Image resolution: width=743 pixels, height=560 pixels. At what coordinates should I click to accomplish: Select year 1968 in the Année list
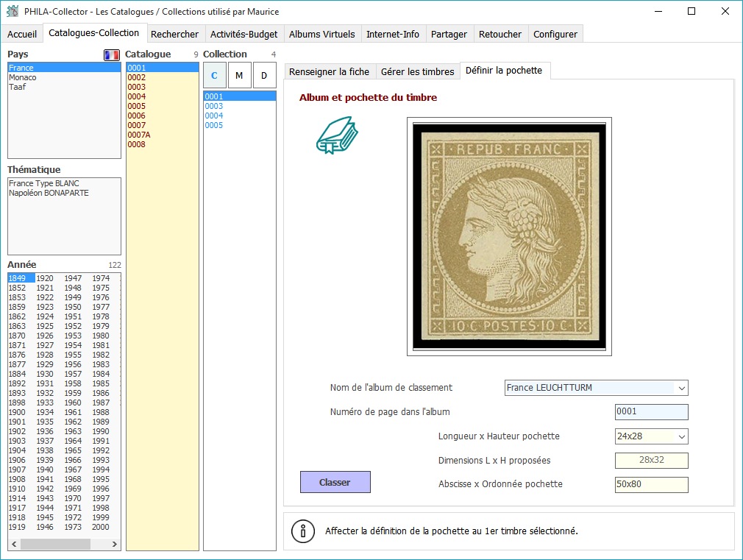point(73,479)
